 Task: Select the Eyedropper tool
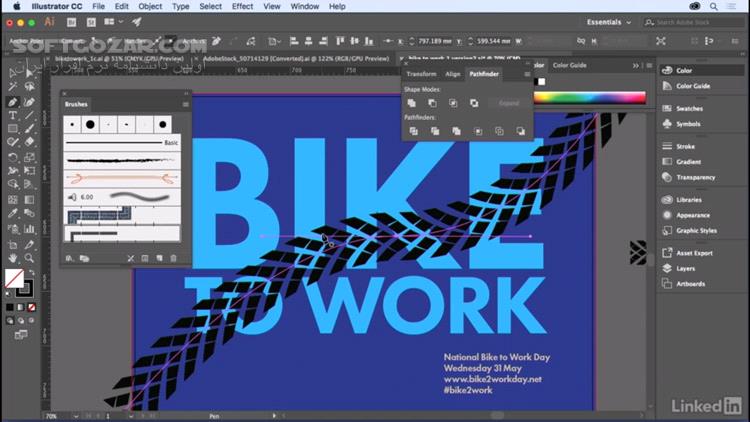(x=12, y=213)
